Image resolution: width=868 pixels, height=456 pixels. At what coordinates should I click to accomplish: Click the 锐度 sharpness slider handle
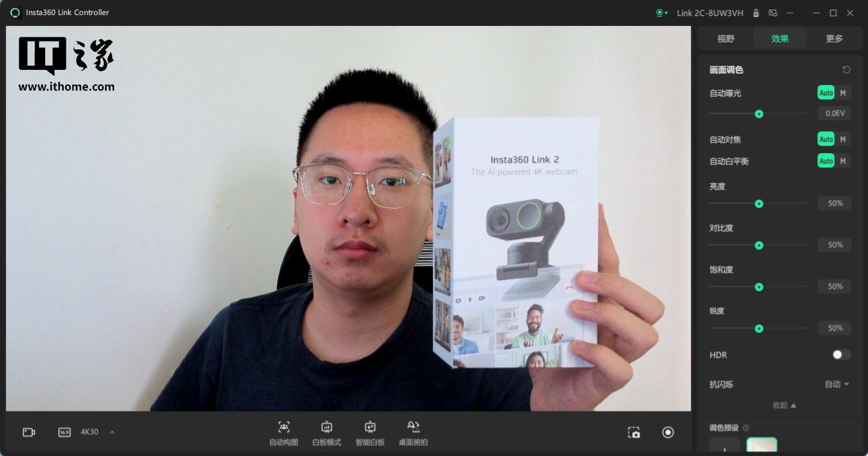click(759, 329)
